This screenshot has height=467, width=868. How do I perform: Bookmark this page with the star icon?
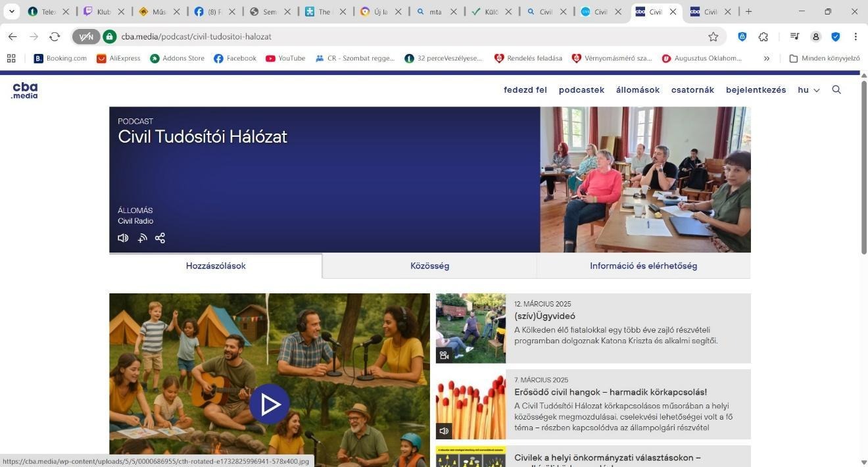pyautogui.click(x=713, y=37)
